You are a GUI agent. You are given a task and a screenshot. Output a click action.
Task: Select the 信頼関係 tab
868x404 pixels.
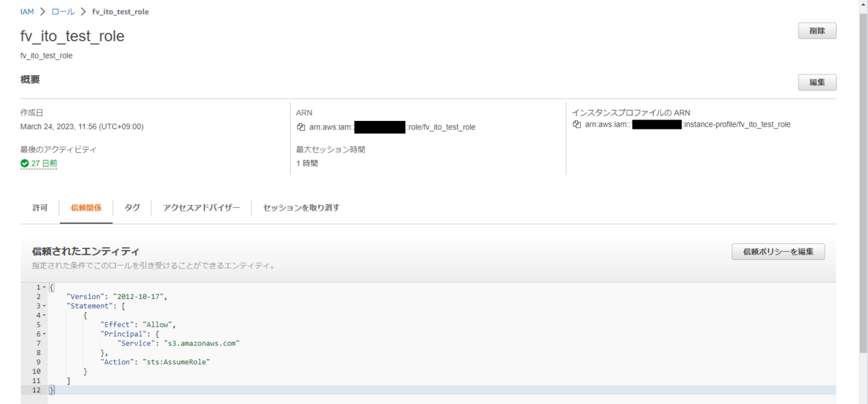(86, 208)
